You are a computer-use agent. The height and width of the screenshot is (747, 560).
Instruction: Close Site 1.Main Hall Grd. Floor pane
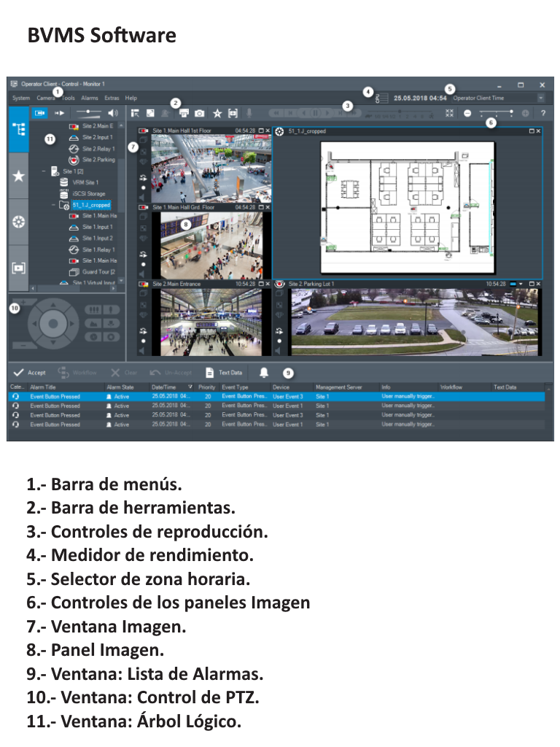coord(268,207)
